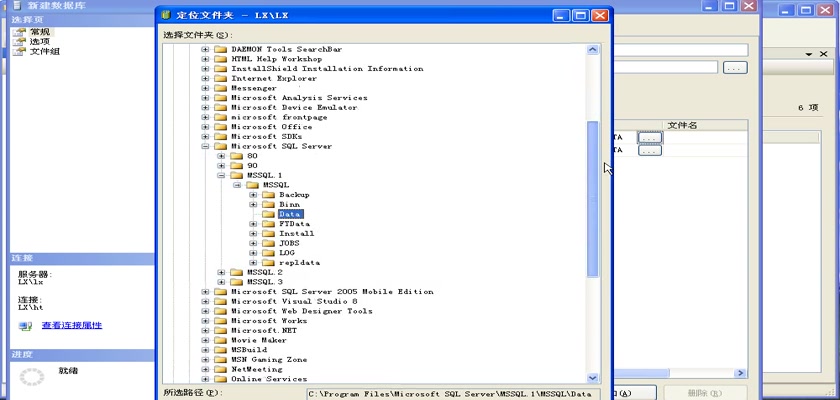Expand the Microsoft Visual Studio 8 node
This screenshot has height=400, width=840.
pyautogui.click(x=206, y=302)
